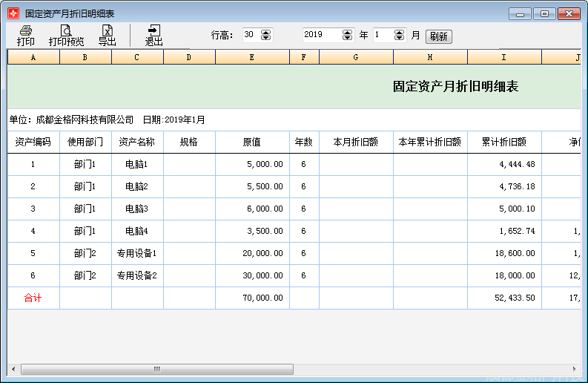
Task: Select column A header
Action: tap(33, 57)
